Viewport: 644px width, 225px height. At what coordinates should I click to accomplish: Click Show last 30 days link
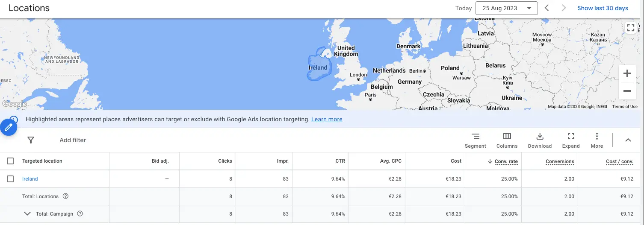tap(603, 8)
